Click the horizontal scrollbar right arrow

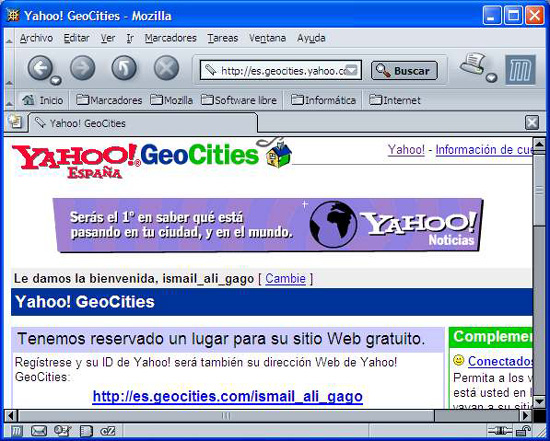526,416
